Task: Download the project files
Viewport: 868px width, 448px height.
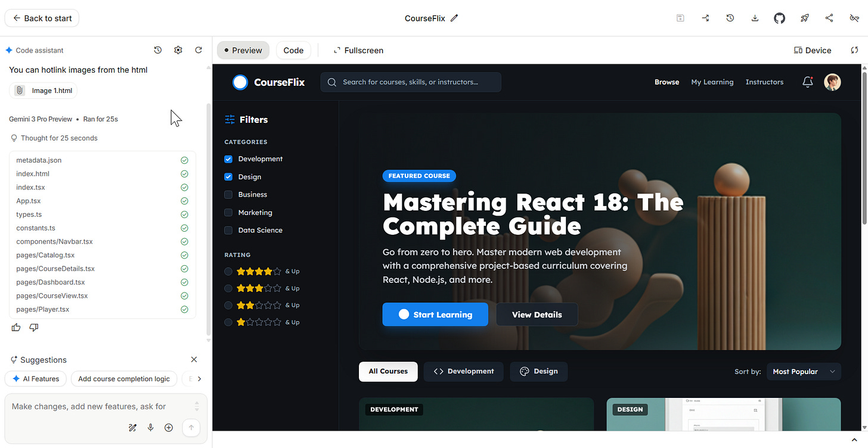Action: [755, 18]
